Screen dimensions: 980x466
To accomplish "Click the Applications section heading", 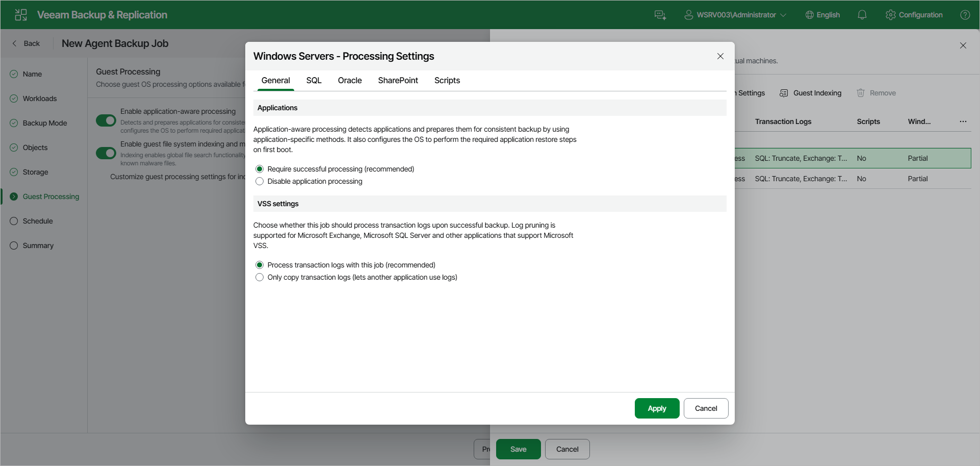I will [x=277, y=108].
